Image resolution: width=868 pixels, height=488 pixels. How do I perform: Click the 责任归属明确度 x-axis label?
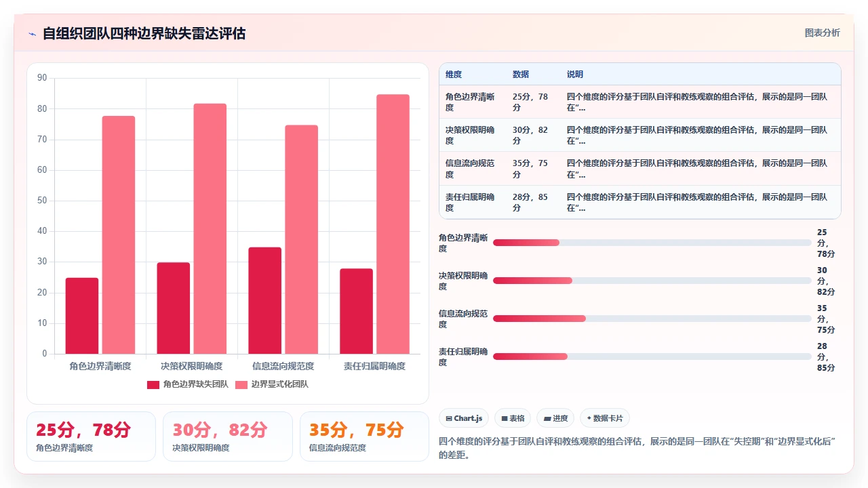click(x=375, y=366)
